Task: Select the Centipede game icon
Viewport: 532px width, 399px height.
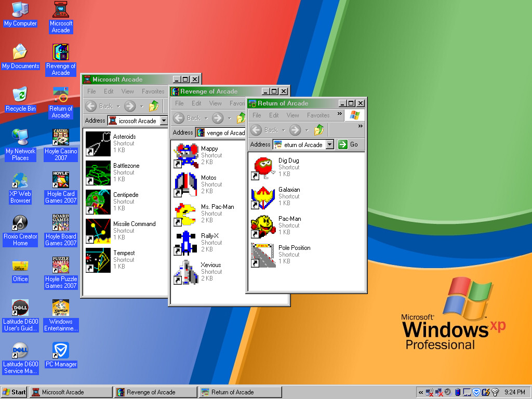Action: point(98,202)
